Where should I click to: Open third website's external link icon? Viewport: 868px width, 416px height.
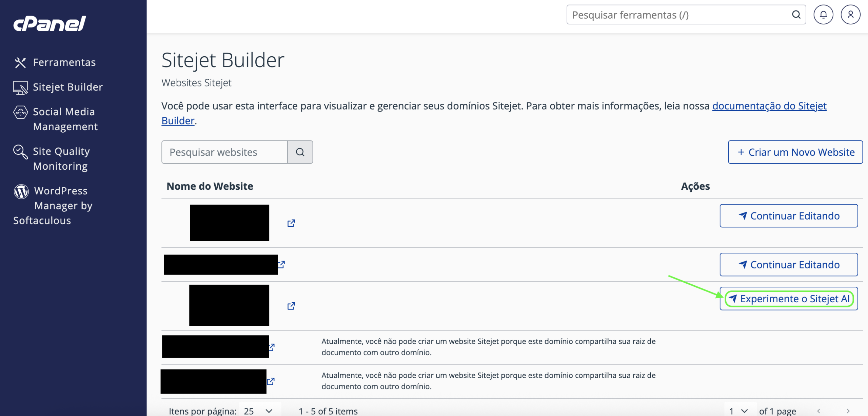291,306
